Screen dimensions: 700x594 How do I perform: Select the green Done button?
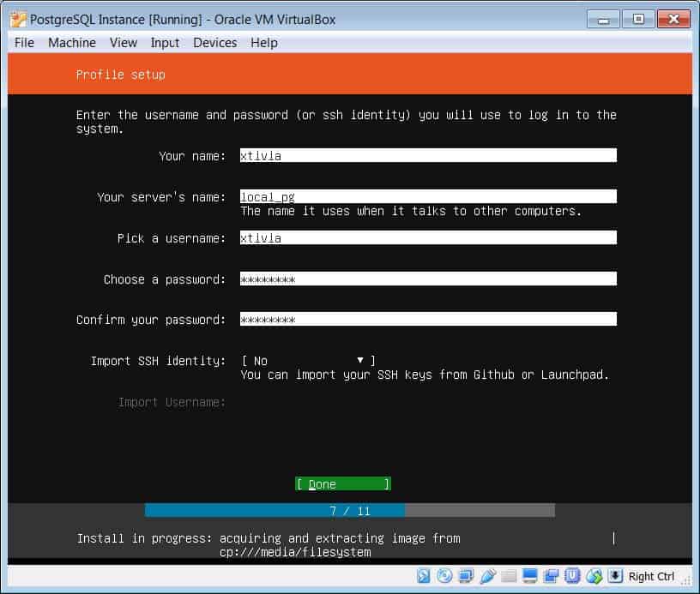point(343,483)
